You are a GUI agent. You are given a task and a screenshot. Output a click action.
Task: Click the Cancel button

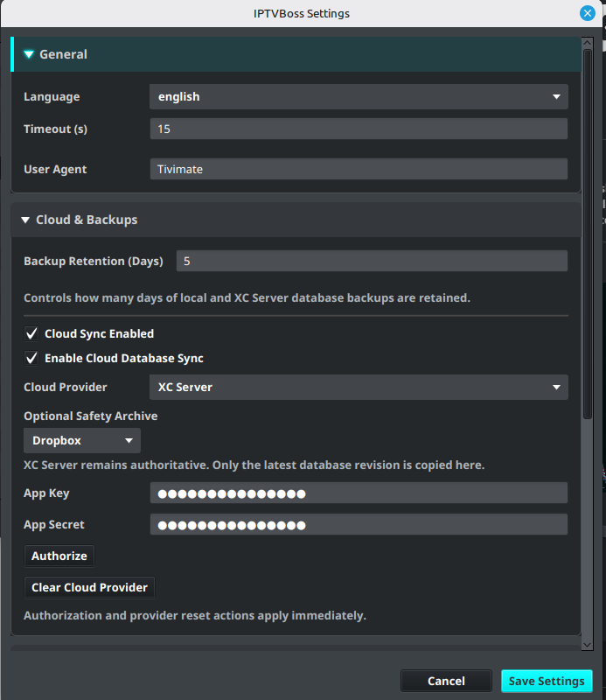(446, 681)
